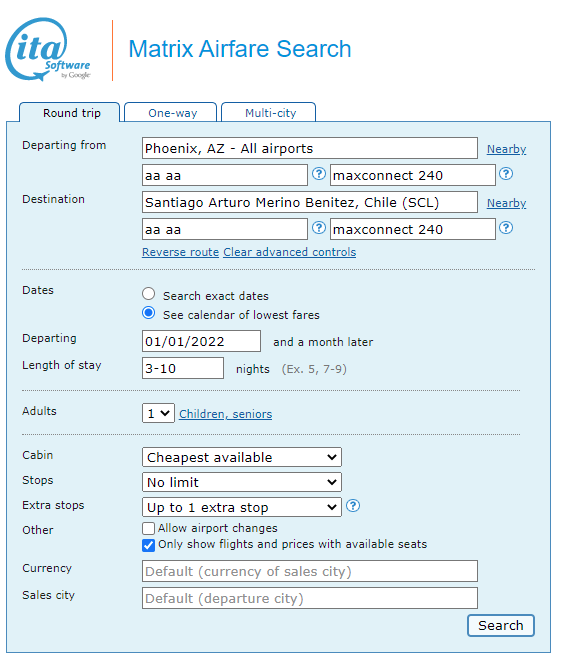The height and width of the screenshot is (668, 571).
Task: Switch to the One-way tab
Action: point(171,112)
